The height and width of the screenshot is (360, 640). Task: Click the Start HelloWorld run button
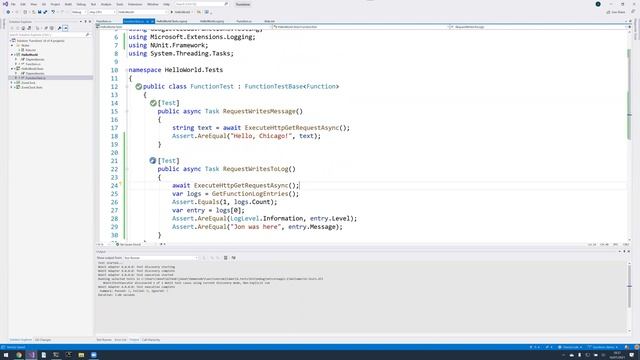tap(181, 12)
